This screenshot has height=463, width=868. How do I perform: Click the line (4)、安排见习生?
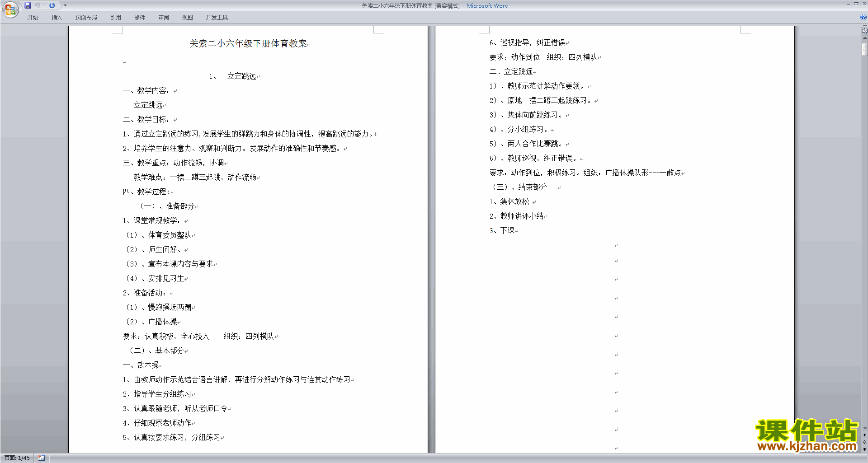[154, 278]
